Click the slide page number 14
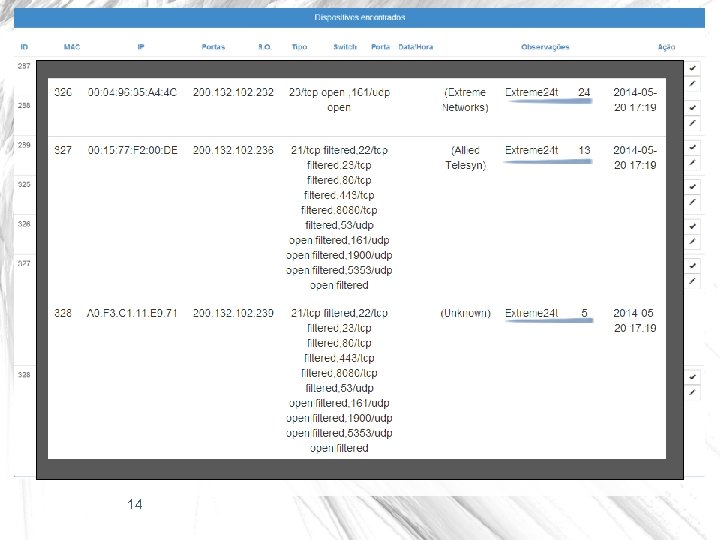720x540 pixels. (x=135, y=504)
